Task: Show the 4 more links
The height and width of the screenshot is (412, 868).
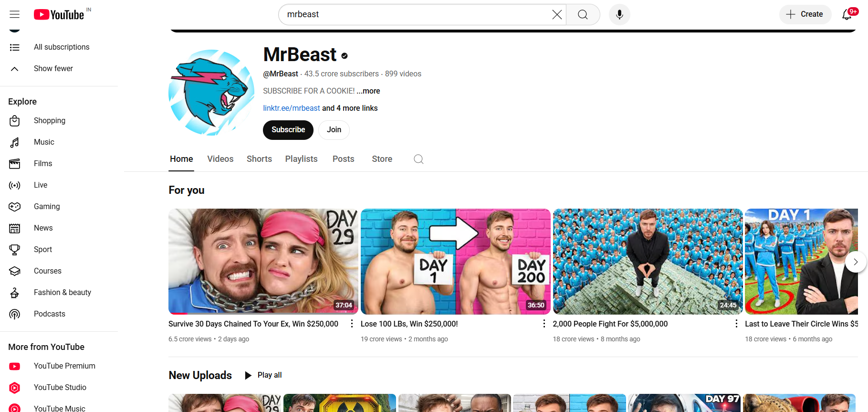Action: coord(350,108)
